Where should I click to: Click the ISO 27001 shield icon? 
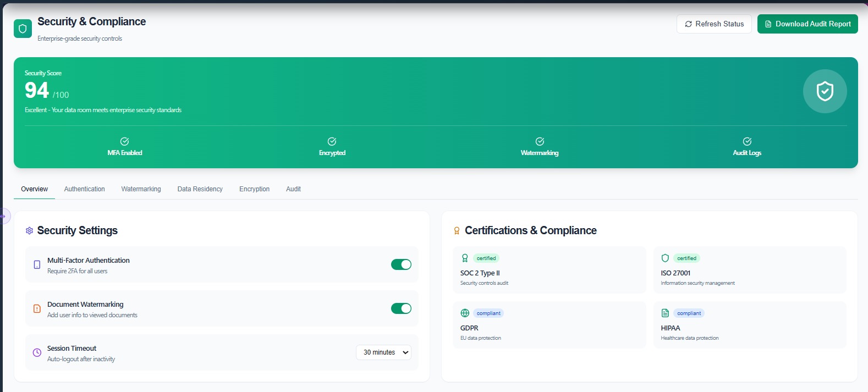[665, 258]
